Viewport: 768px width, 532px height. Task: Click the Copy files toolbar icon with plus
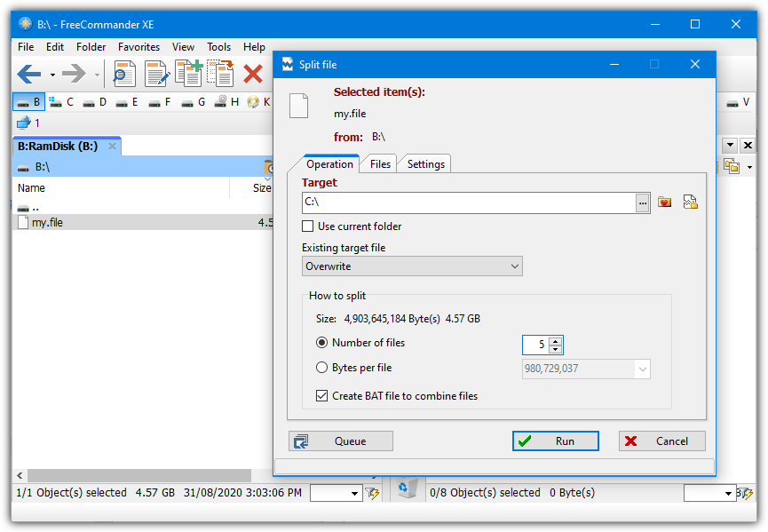(189, 74)
